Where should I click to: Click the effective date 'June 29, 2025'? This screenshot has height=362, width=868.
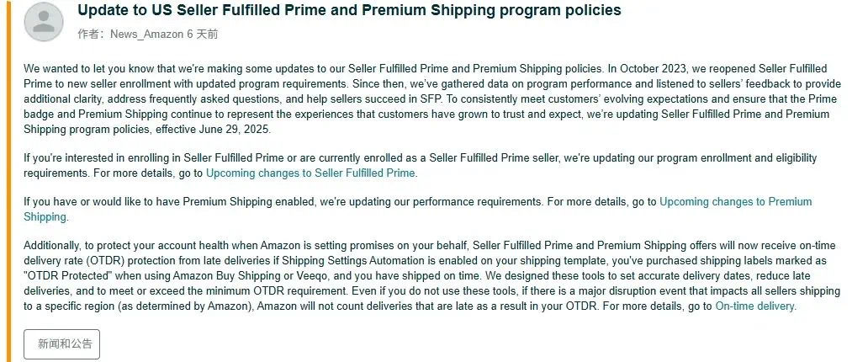(x=242, y=129)
